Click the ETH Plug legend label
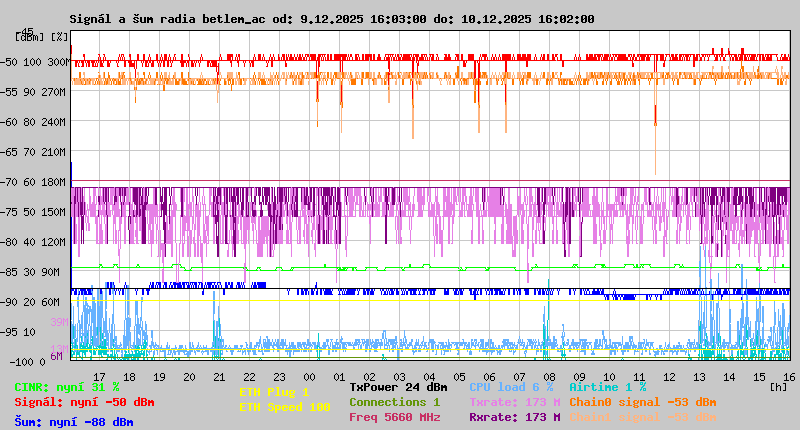The height and width of the screenshot is (430, 800). tap(274, 392)
